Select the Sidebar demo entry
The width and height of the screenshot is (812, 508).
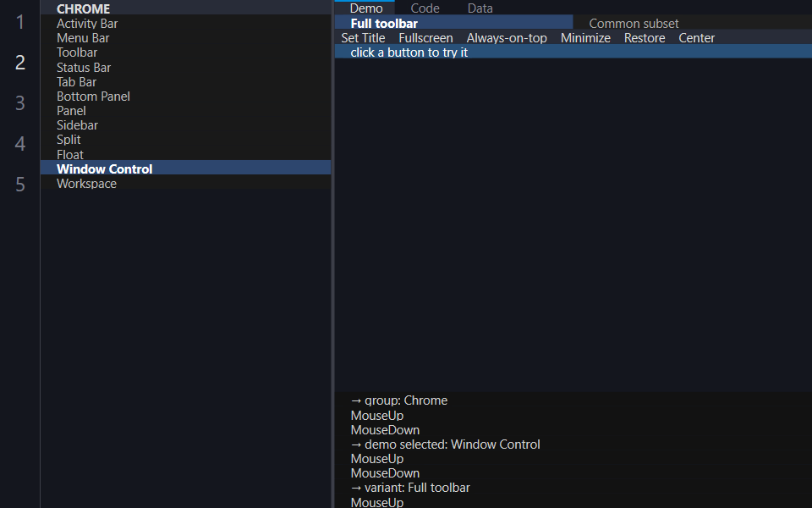click(x=185, y=125)
